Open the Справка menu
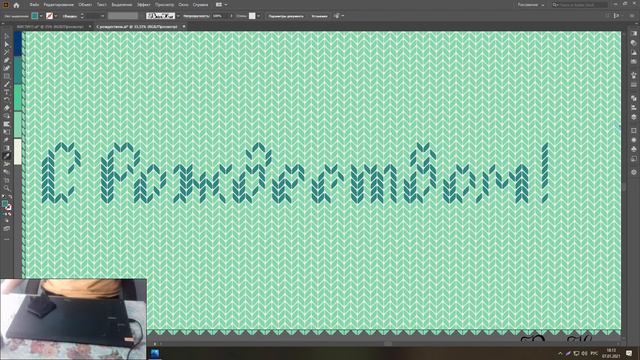Image resolution: width=640 pixels, height=360 pixels. (x=200, y=5)
